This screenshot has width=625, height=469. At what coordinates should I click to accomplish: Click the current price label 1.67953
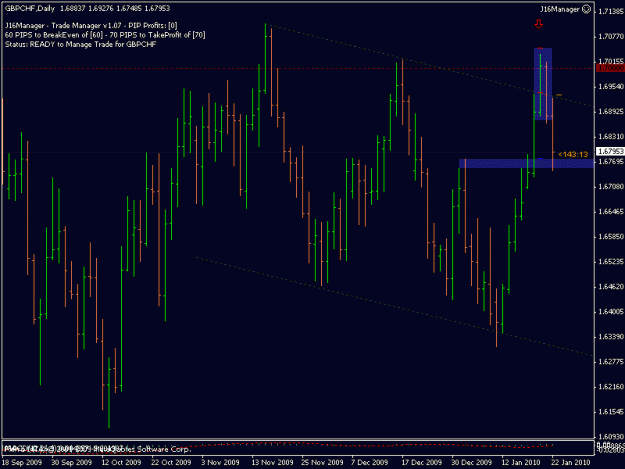point(610,151)
